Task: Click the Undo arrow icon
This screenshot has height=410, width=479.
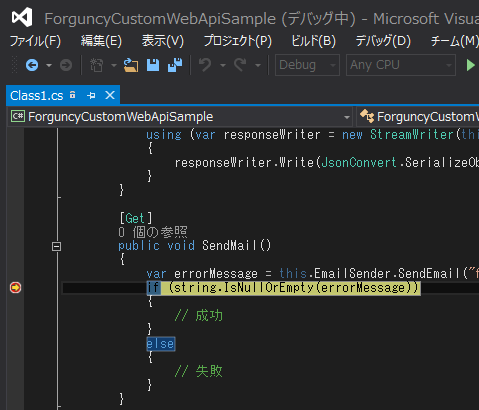Action: (x=205, y=65)
